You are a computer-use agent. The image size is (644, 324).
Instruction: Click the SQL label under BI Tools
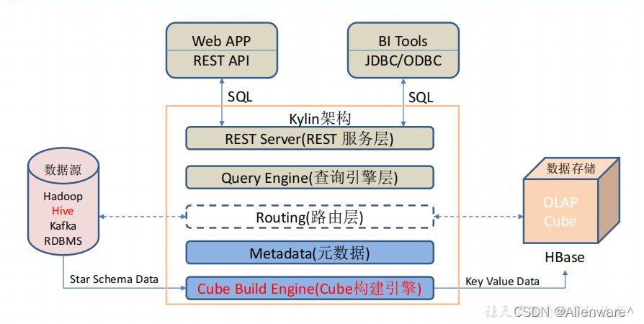tap(421, 97)
